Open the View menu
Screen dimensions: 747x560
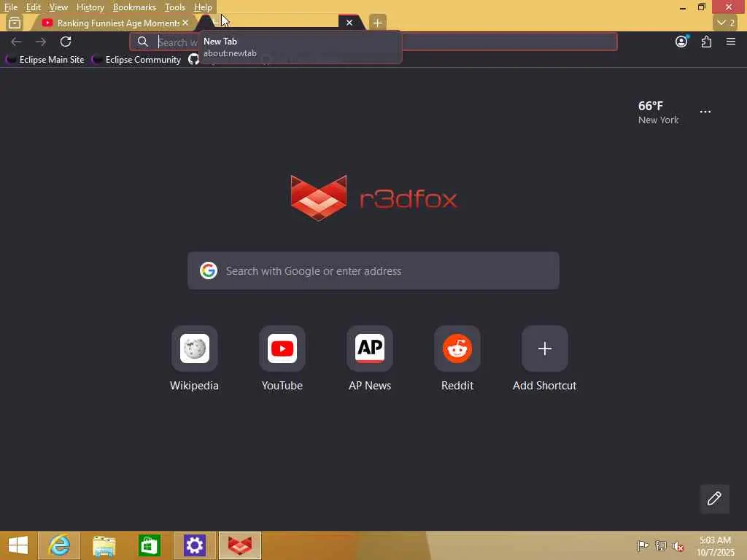[58, 7]
